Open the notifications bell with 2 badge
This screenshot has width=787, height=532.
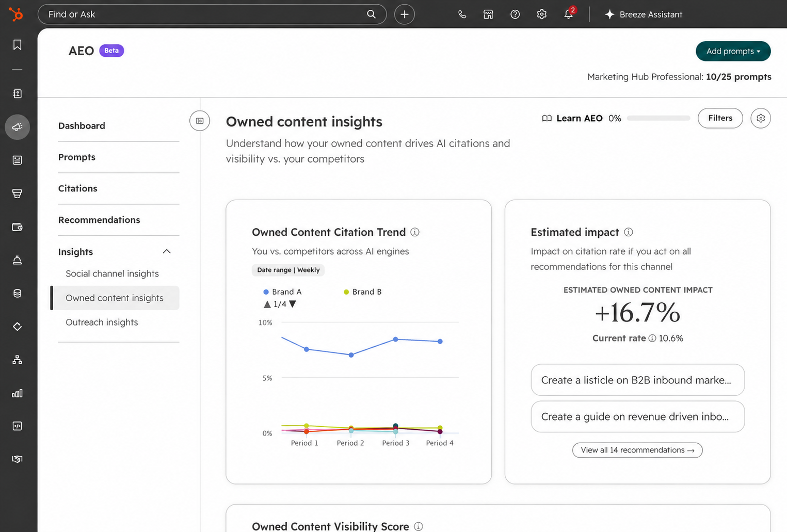pyautogui.click(x=569, y=14)
